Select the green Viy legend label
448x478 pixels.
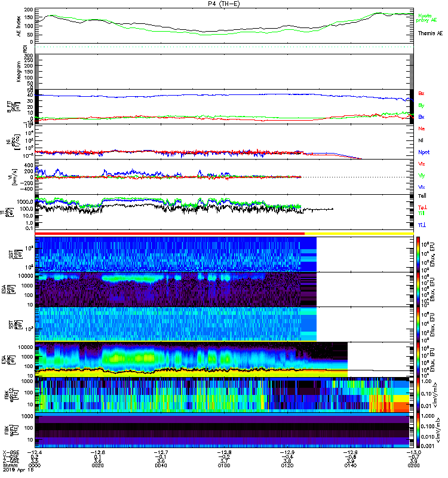421,176
